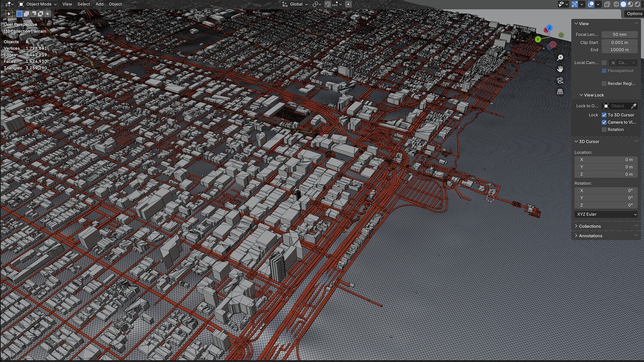Viewport: 644px width, 362px height.
Task: Click the Focal Length 50 mm field
Action: click(x=620, y=34)
